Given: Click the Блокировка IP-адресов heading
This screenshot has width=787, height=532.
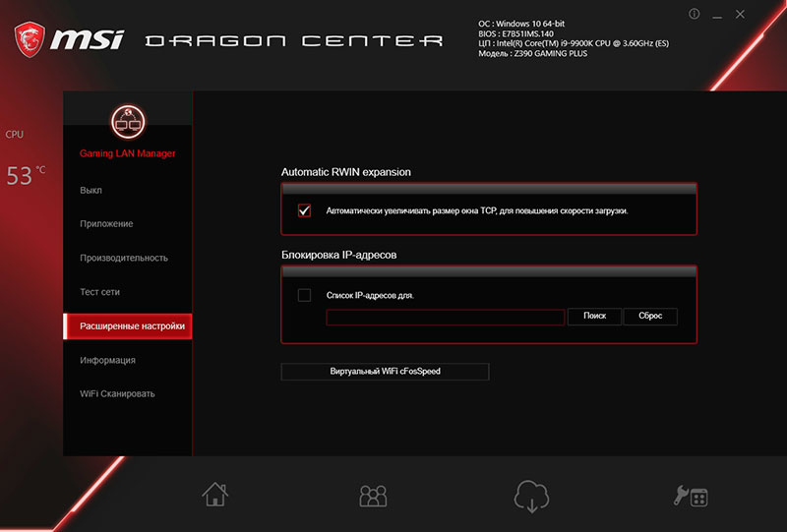Looking at the screenshot, I should point(338,255).
